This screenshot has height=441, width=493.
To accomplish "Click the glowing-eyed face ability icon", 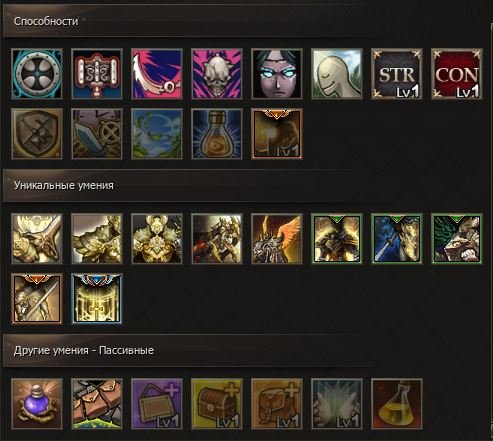I will point(277,74).
